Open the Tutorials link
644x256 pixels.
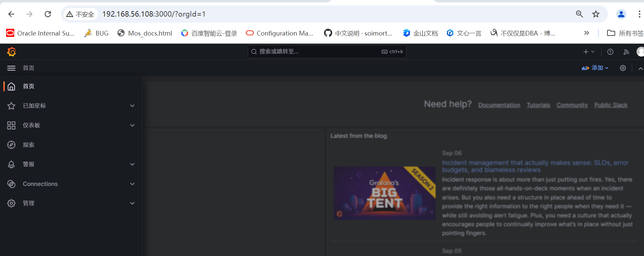pos(538,105)
